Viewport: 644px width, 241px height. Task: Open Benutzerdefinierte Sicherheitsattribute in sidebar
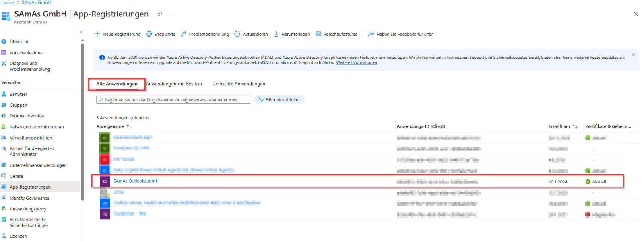29,222
